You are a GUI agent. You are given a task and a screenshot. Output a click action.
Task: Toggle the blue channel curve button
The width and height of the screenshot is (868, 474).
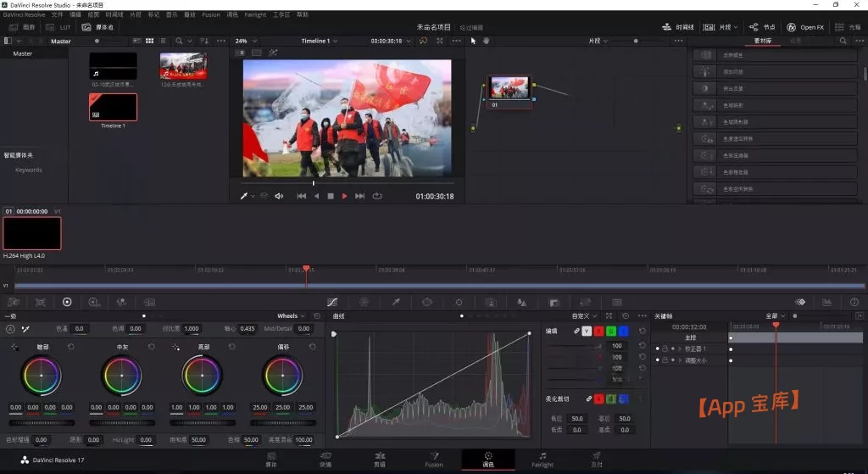pyautogui.click(x=623, y=331)
